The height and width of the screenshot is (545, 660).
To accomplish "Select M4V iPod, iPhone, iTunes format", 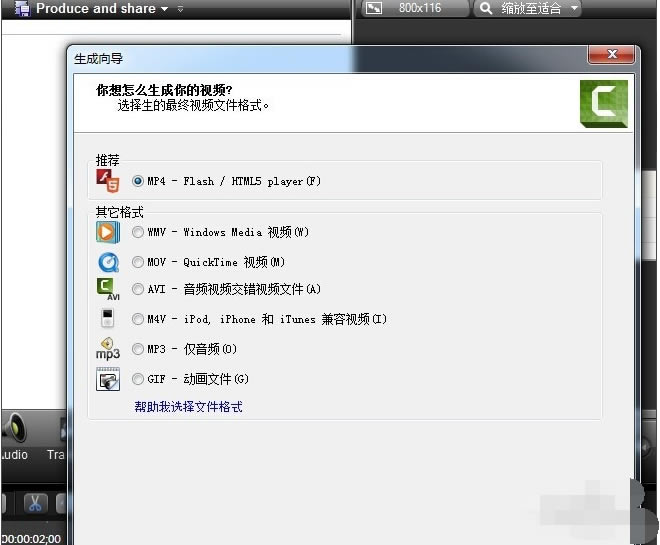I will click(138, 320).
